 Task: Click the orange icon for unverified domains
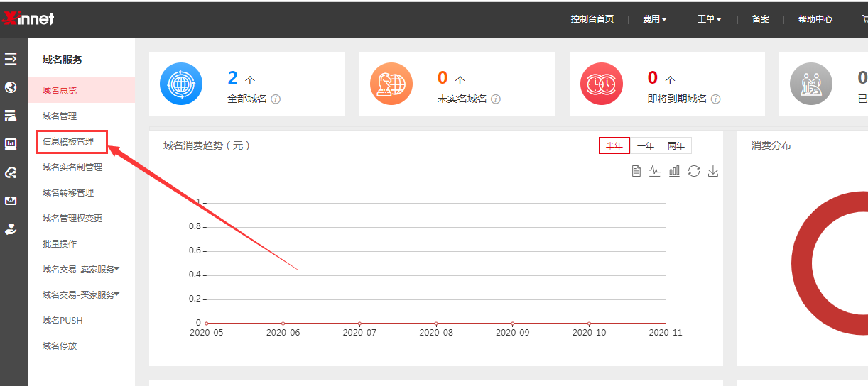391,84
